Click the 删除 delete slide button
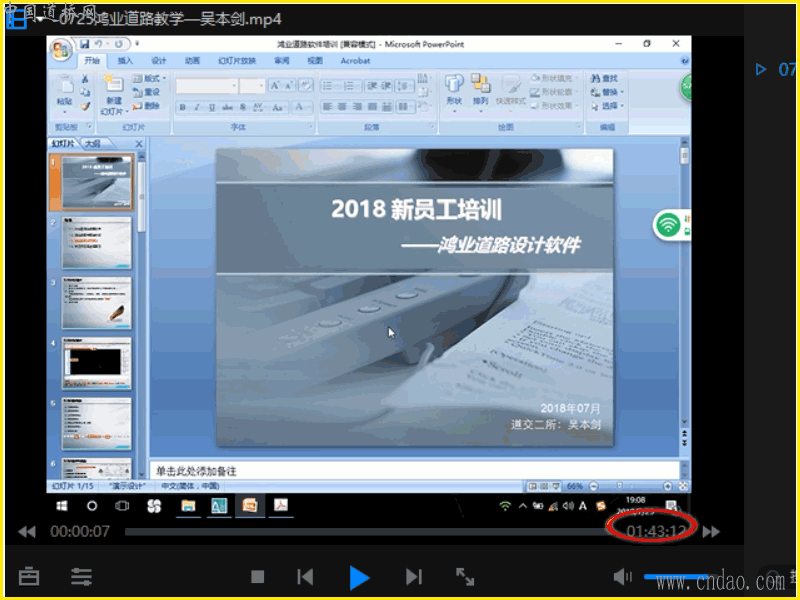Screen dimensions: 800x600 pos(147,106)
